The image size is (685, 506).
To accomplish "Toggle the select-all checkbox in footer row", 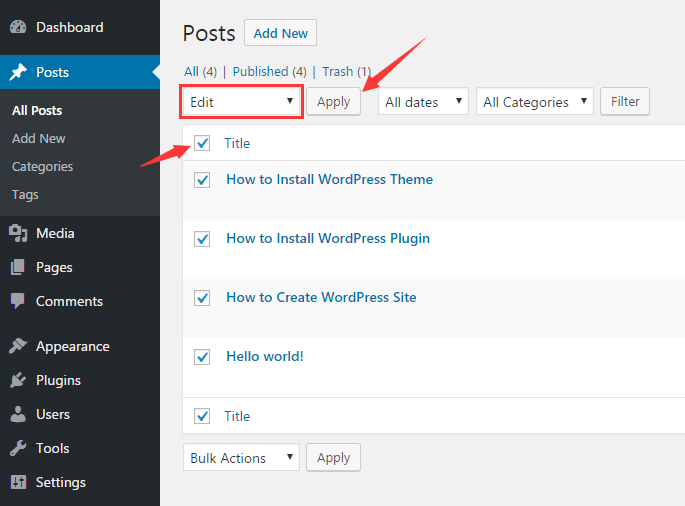I will [x=202, y=416].
